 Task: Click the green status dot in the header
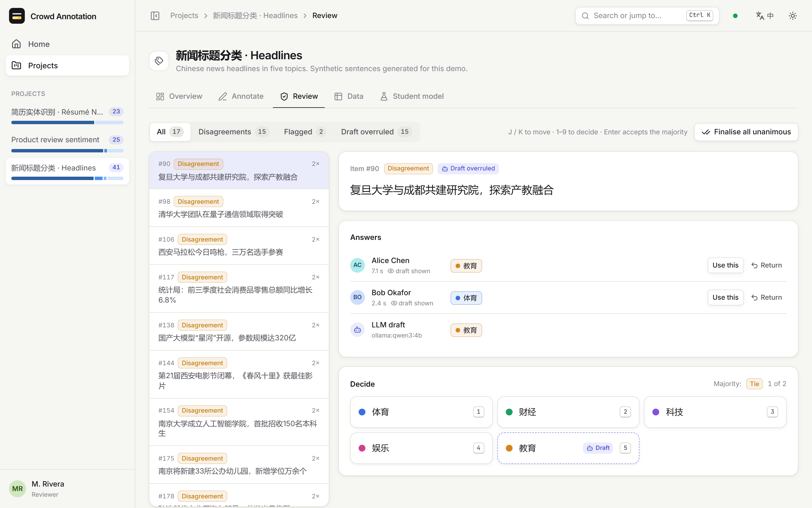point(735,16)
